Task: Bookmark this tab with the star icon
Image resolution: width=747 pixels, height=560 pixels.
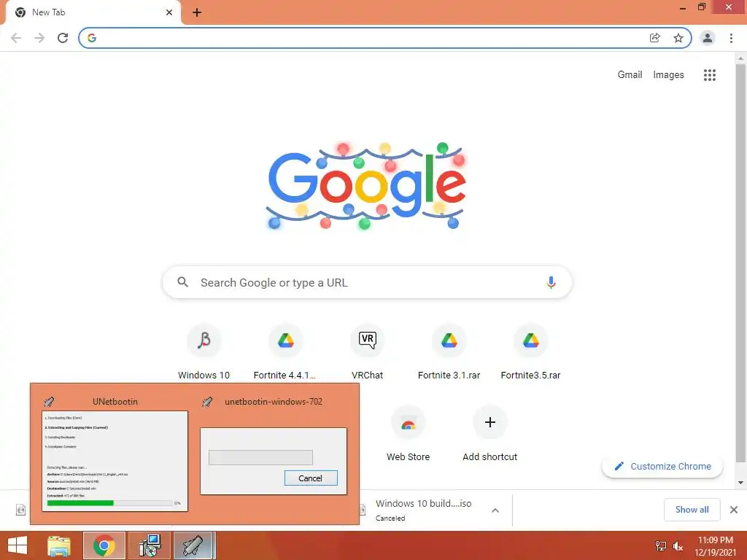Action: [678, 38]
